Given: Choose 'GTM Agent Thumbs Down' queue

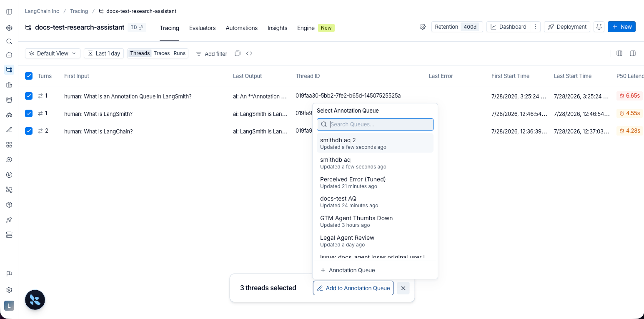Looking at the screenshot, I should pos(375,221).
